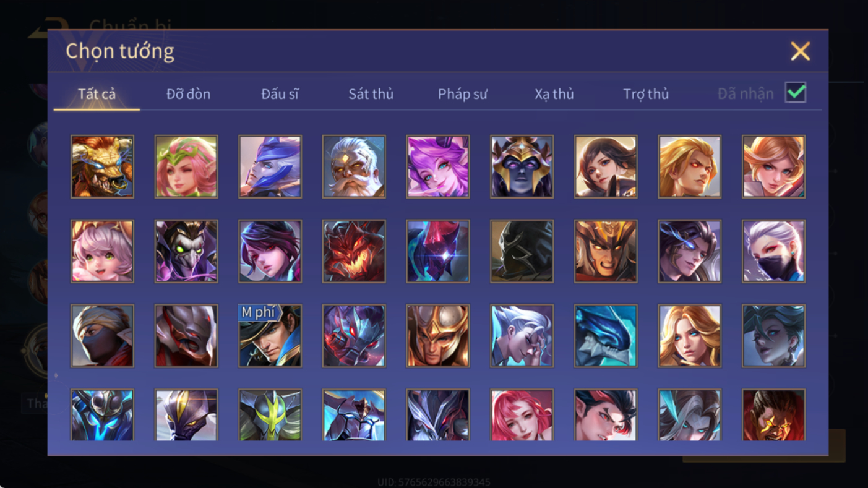This screenshot has width=868, height=488.
Task: Pick the hero marked 'M phí'
Action: [270, 336]
